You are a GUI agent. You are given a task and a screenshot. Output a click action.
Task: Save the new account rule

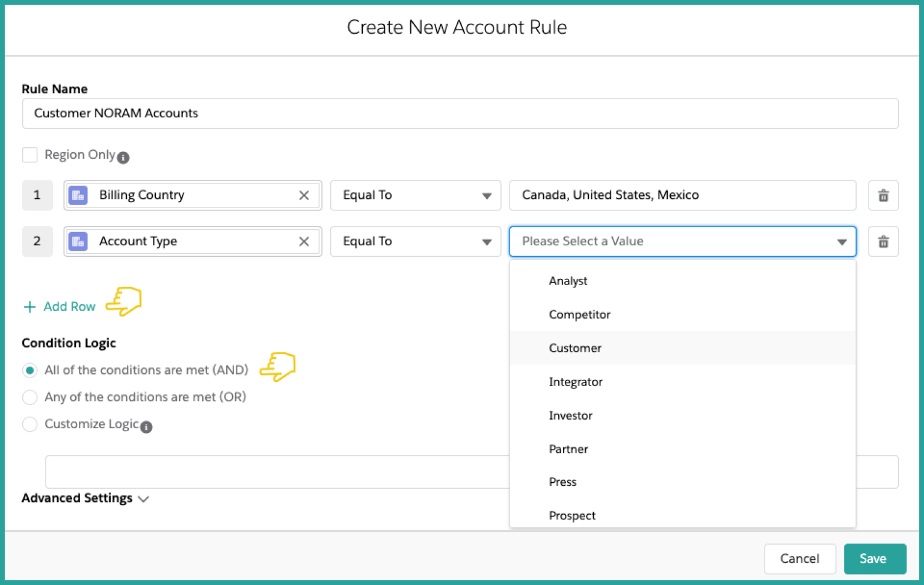point(875,559)
